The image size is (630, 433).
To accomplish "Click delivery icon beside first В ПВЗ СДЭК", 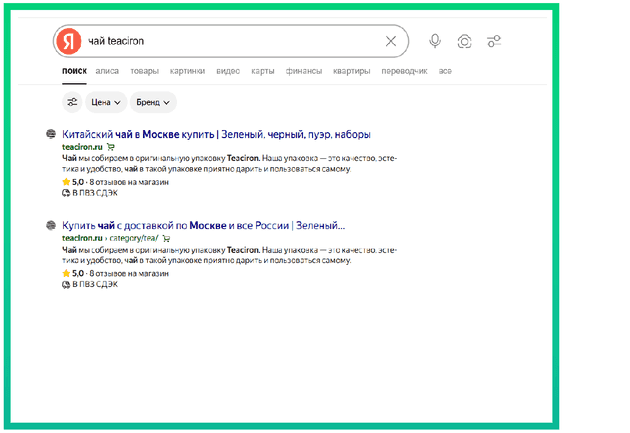I will point(66,193).
